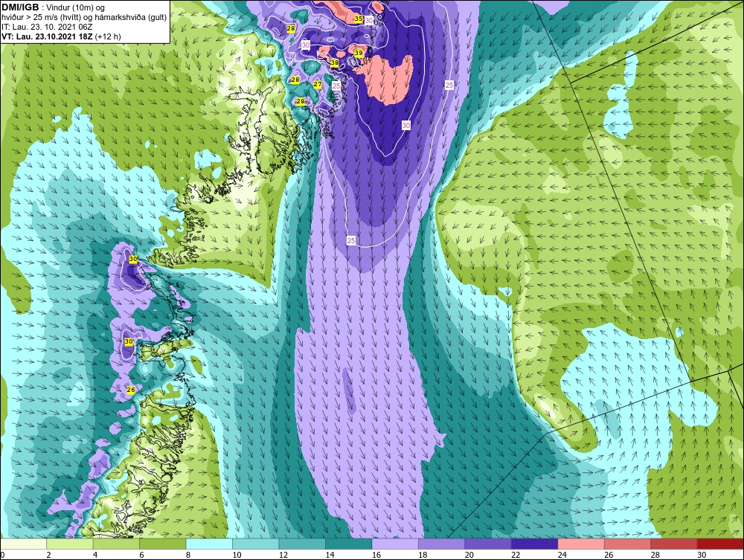Select the 26–28 m/s salmon legend swatch
This screenshot has height=560, width=744.
click(628, 544)
